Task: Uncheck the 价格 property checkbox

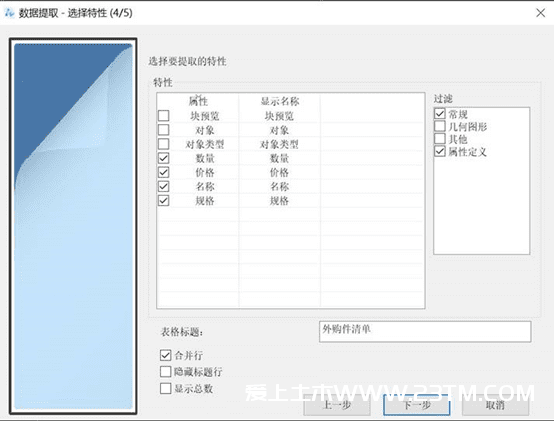Action: point(164,172)
